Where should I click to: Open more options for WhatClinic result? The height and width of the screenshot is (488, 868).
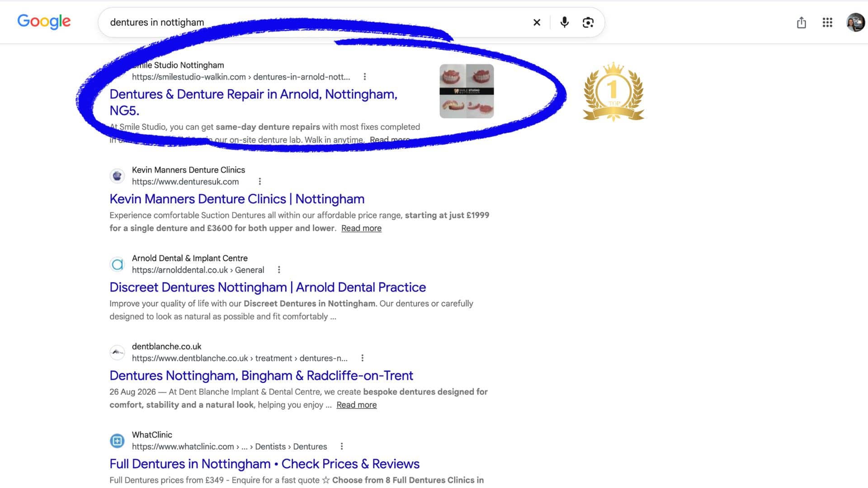342,446
